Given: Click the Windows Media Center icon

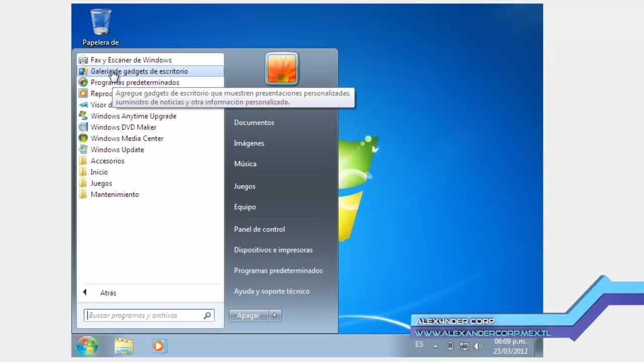Looking at the screenshot, I should point(83,138).
